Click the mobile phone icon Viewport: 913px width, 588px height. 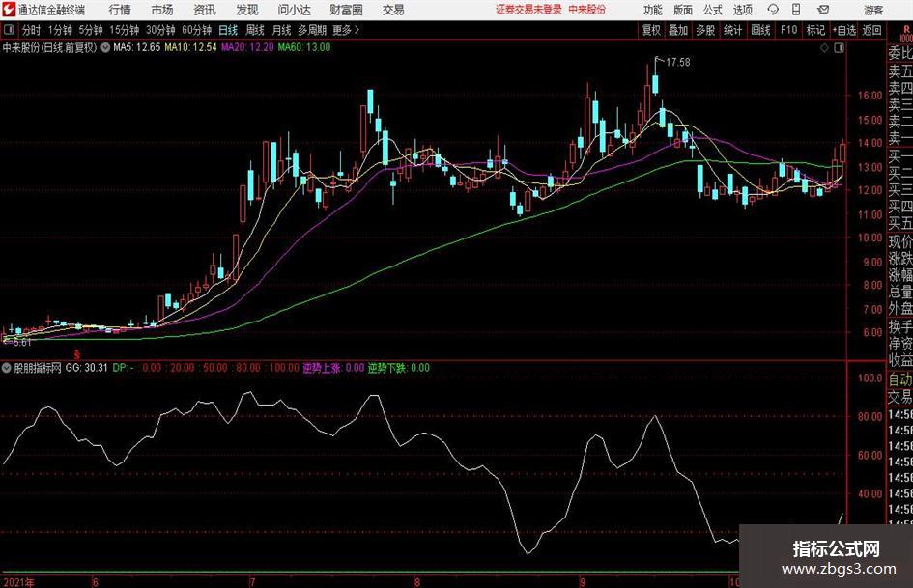point(796,10)
